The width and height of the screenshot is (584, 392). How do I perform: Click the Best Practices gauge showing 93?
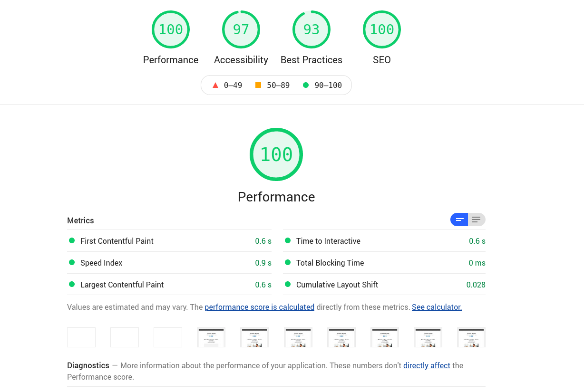tap(311, 29)
